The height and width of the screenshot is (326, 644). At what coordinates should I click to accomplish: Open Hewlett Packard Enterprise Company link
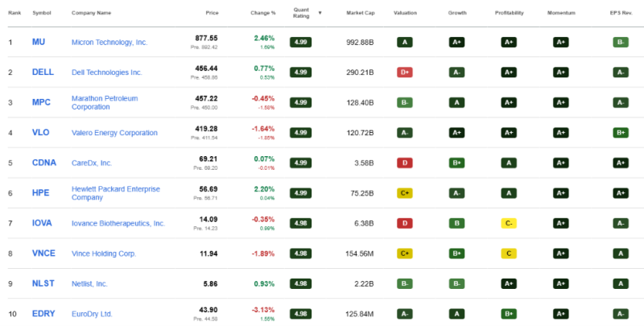[x=116, y=193]
